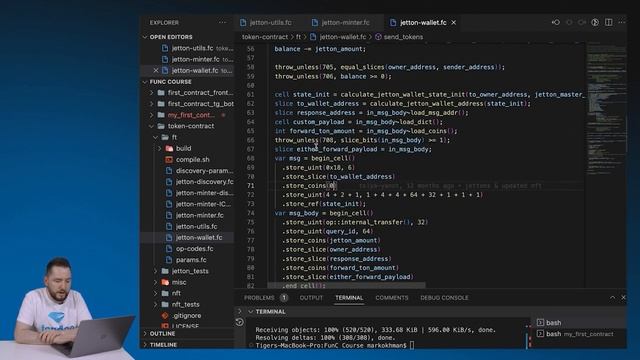The image size is (640, 360).
Task: Select the TERMINAL panel tab
Action: [349, 298]
